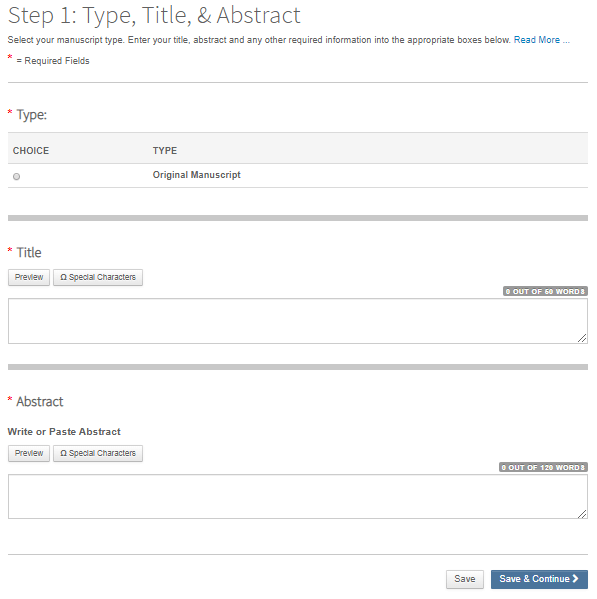The image size is (597, 599).
Task: Preview the Title field content
Action: 29,277
